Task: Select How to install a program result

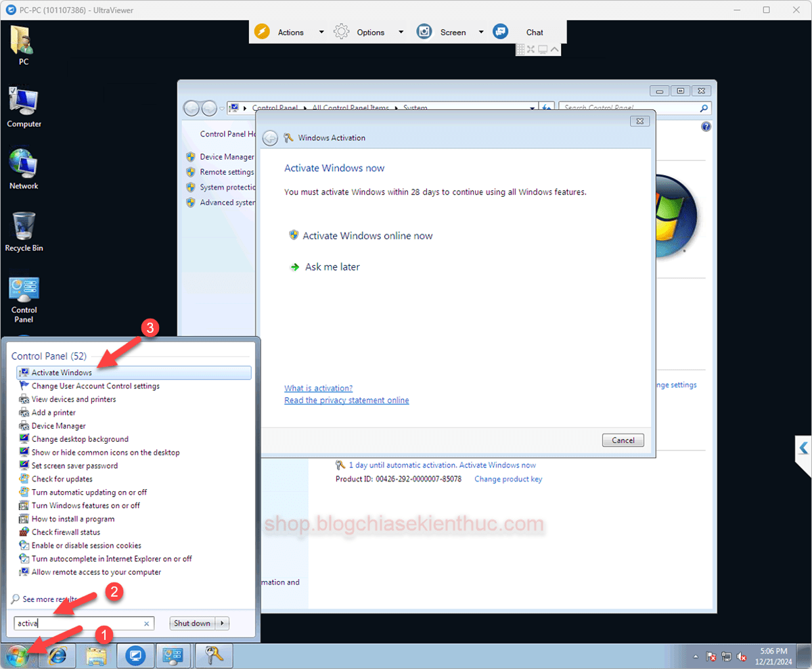Action: [x=73, y=519]
